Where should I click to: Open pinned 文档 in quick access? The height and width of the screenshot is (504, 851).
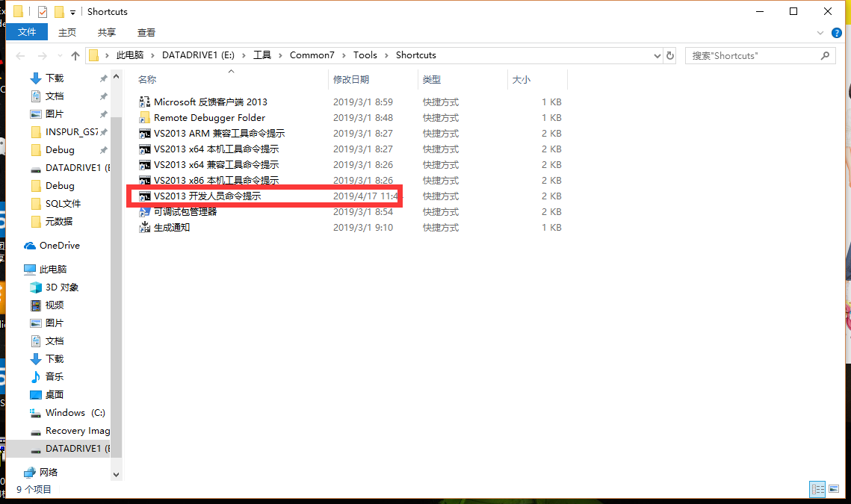coord(55,96)
